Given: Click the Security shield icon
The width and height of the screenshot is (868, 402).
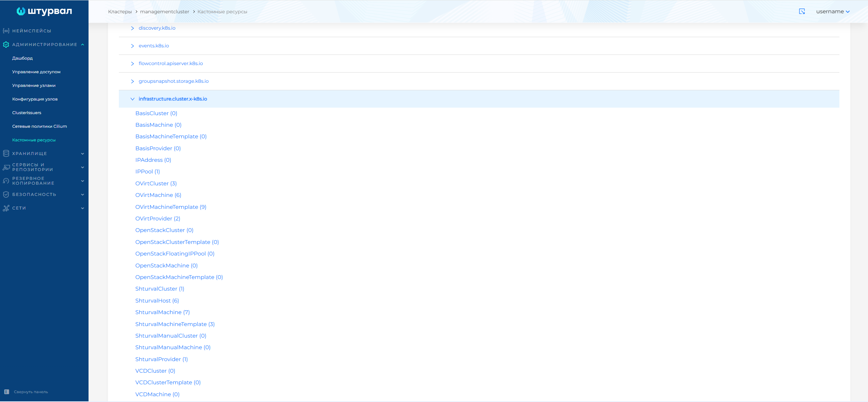Looking at the screenshot, I should point(6,195).
